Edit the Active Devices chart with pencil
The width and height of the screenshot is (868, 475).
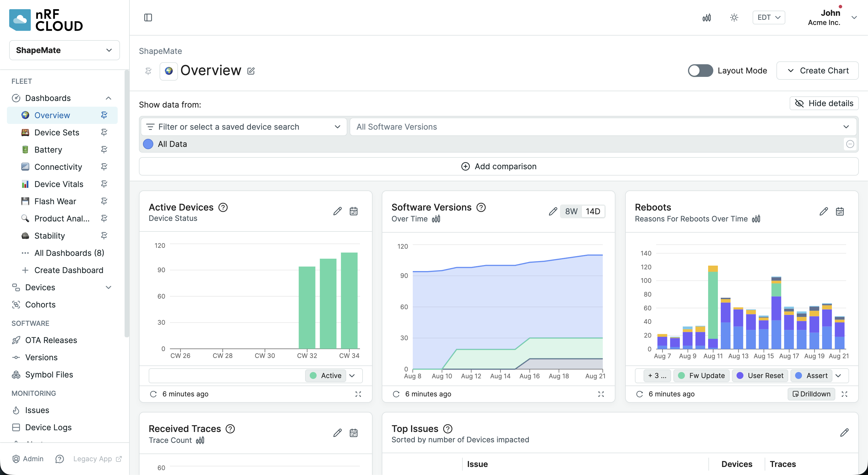click(x=337, y=211)
